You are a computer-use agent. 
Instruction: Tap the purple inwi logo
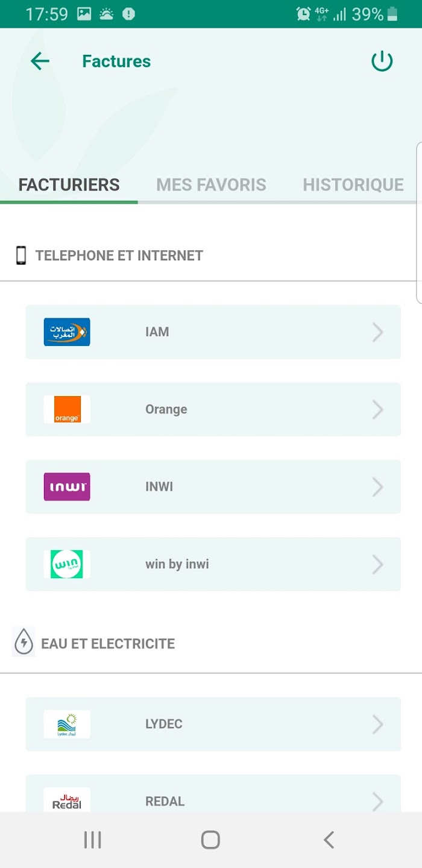point(67,486)
